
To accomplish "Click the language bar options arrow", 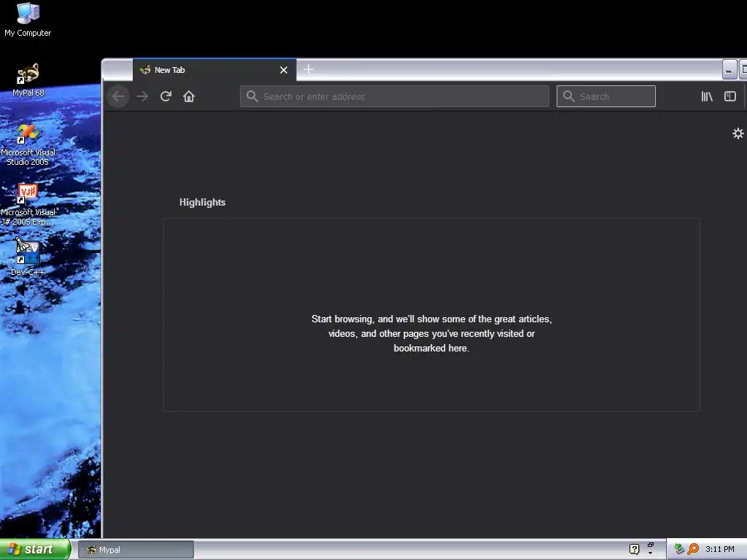I will click(x=650, y=553).
